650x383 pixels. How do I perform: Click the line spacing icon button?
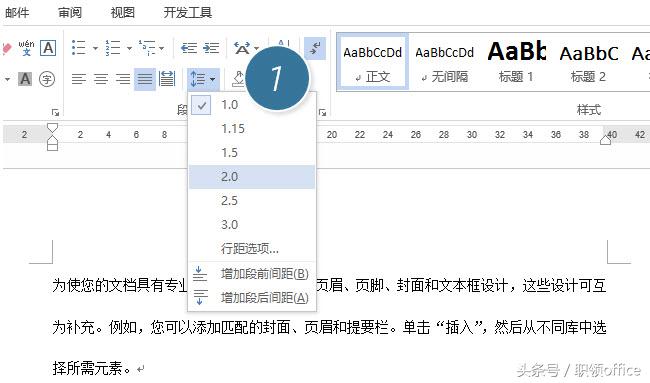[197, 79]
